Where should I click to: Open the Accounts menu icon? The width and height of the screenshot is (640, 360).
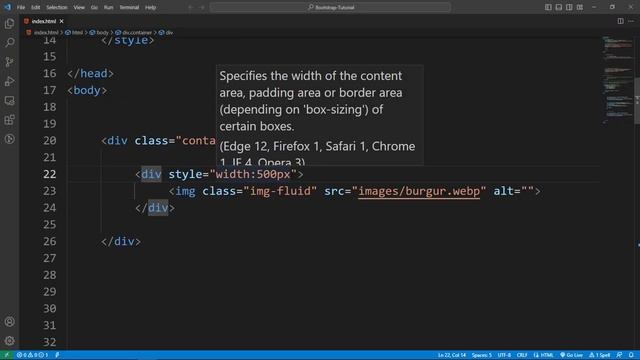[9, 322]
